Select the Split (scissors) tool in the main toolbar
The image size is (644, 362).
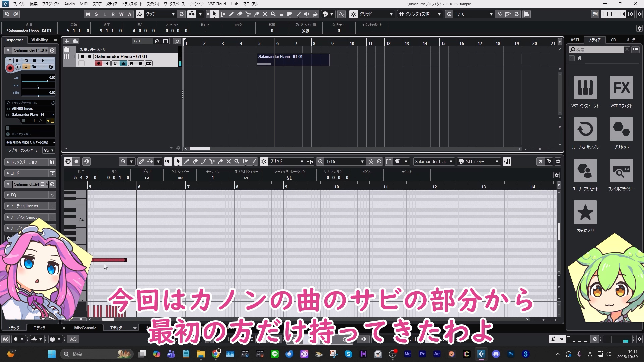click(x=248, y=14)
